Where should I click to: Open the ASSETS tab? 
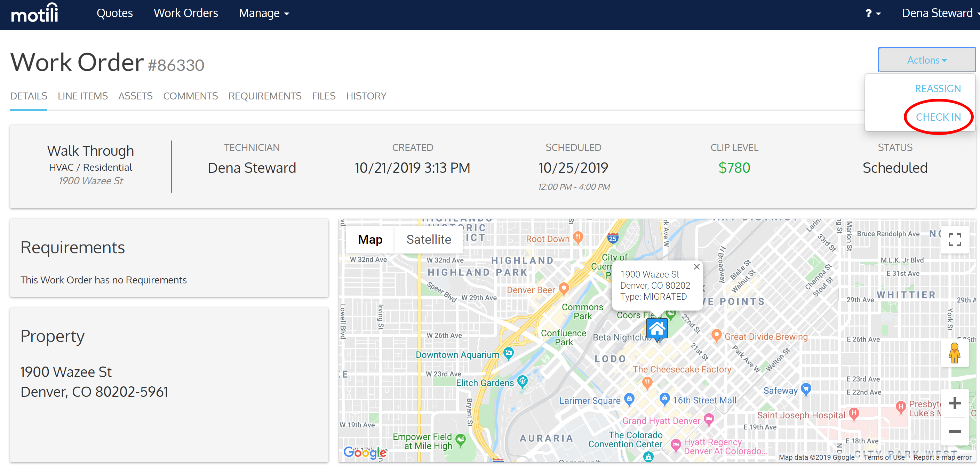point(135,96)
